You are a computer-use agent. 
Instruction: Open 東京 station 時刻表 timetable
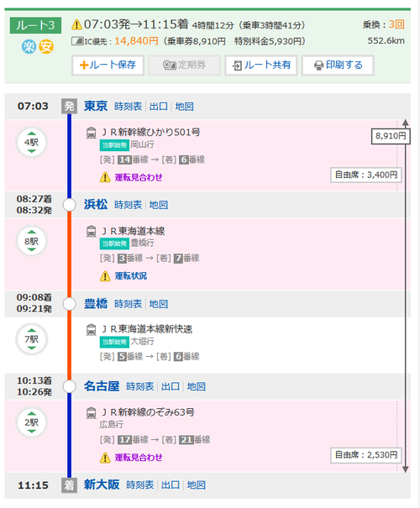pos(128,107)
